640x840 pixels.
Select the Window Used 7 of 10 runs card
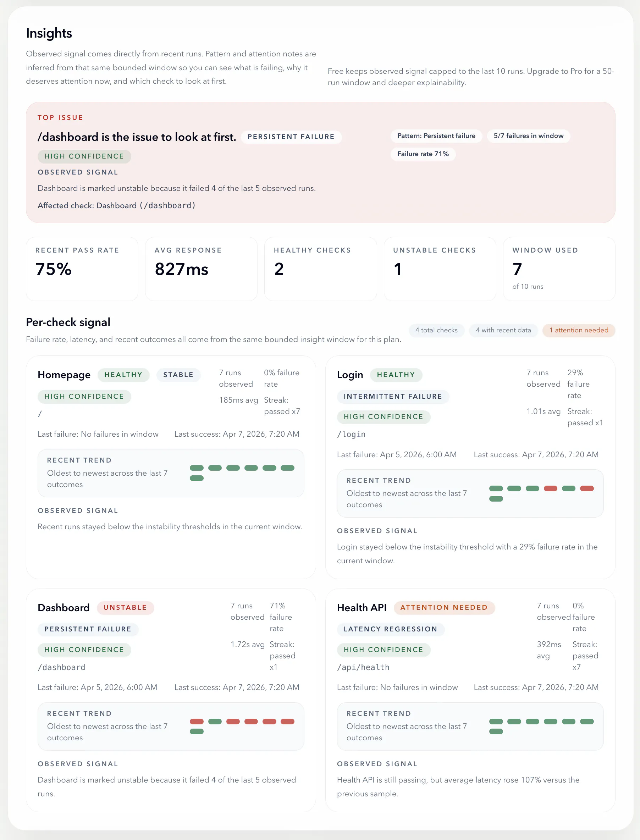559,269
